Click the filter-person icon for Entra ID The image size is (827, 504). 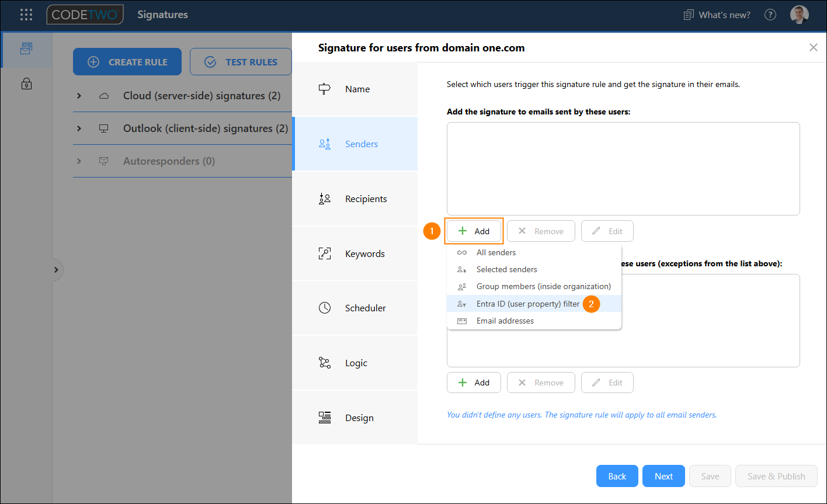point(462,304)
